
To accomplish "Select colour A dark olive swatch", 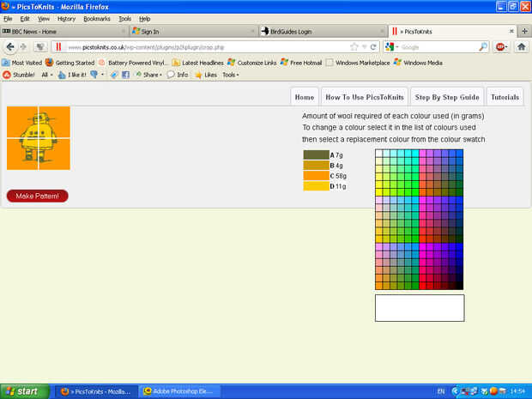I will [317, 154].
